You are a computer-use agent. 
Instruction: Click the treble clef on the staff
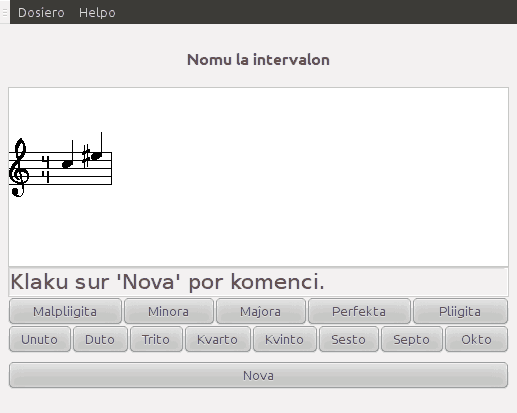pyautogui.click(x=19, y=167)
